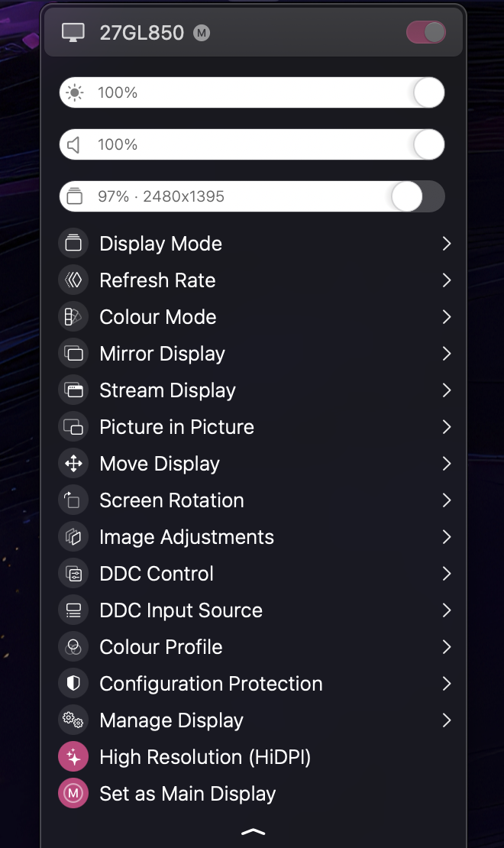The image size is (504, 848).
Task: Click the Colour Mode icon
Action: tap(73, 317)
